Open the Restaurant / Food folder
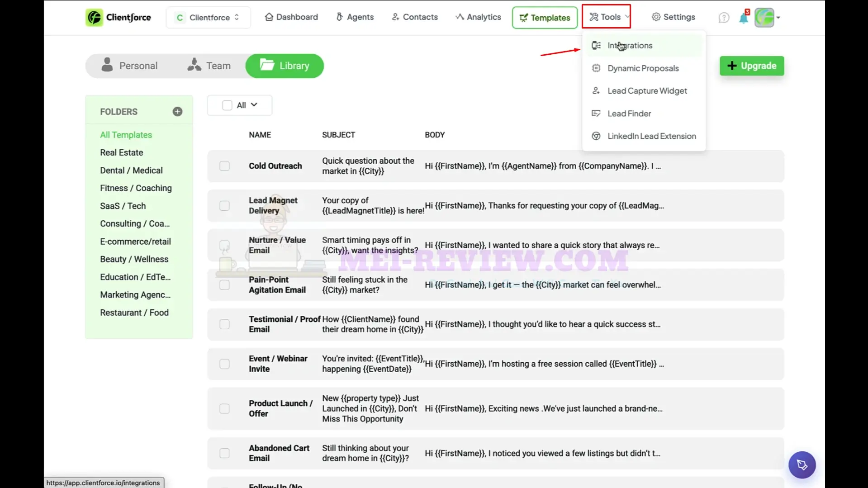The height and width of the screenshot is (488, 868). [x=134, y=313]
